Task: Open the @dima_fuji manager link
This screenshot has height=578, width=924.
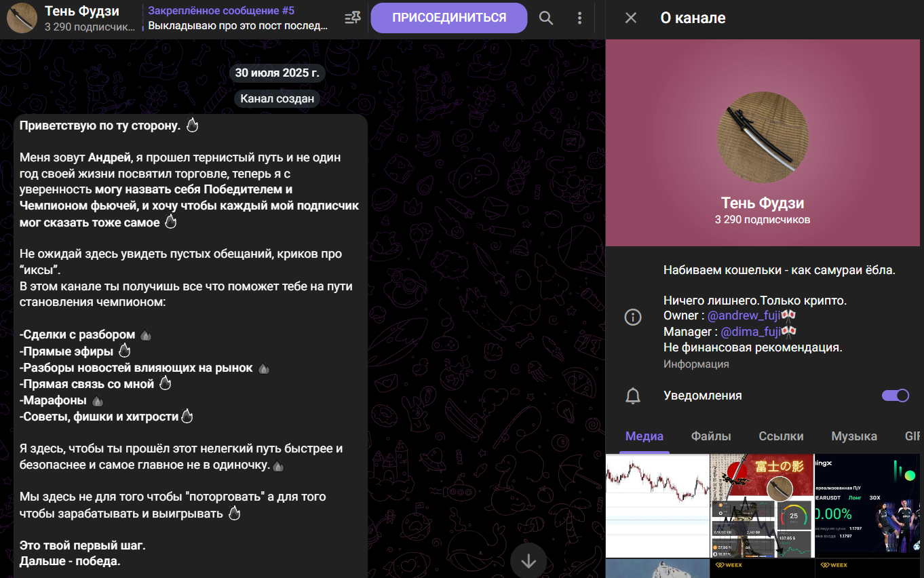Action: (x=750, y=332)
